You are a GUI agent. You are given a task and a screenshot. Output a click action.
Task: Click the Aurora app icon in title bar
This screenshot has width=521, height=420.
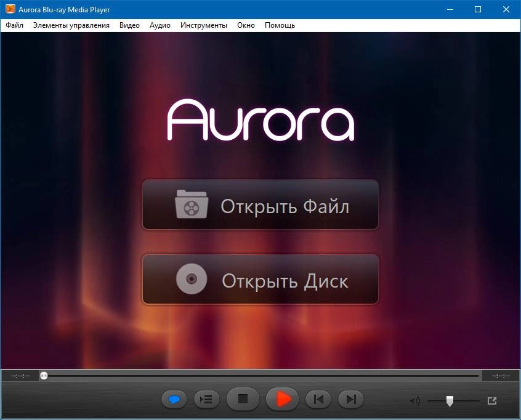(x=10, y=9)
